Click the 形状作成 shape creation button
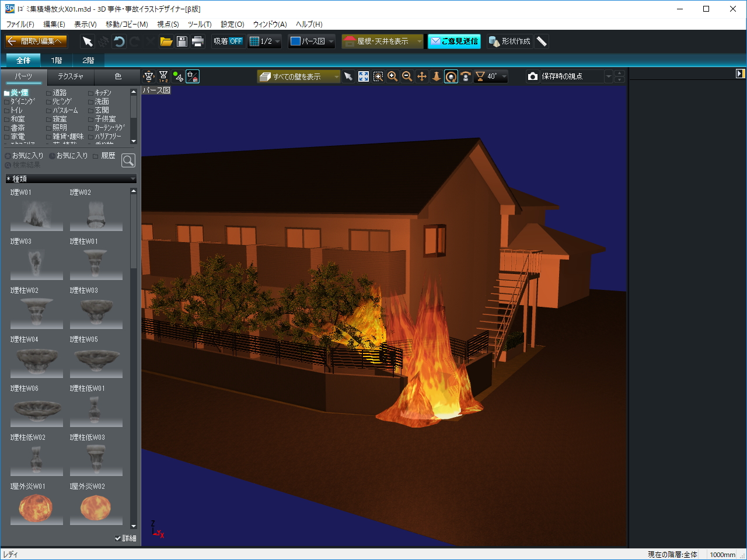747x560 pixels. pos(509,41)
